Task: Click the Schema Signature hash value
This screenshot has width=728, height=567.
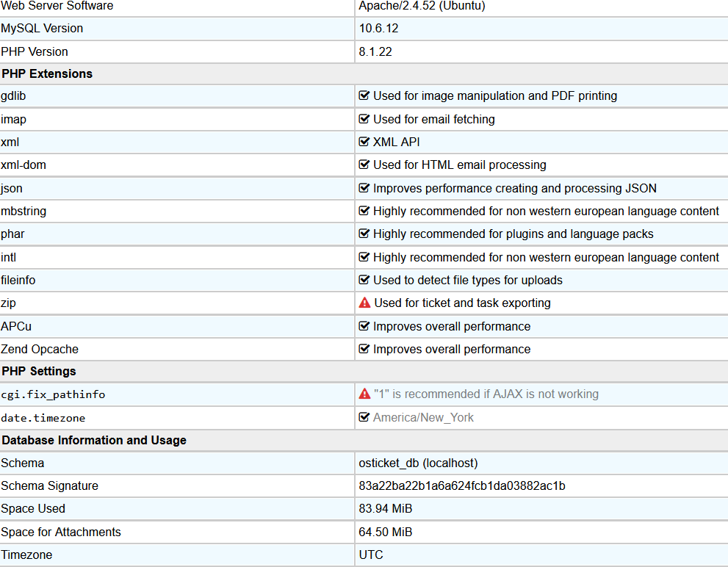Action: click(461, 485)
